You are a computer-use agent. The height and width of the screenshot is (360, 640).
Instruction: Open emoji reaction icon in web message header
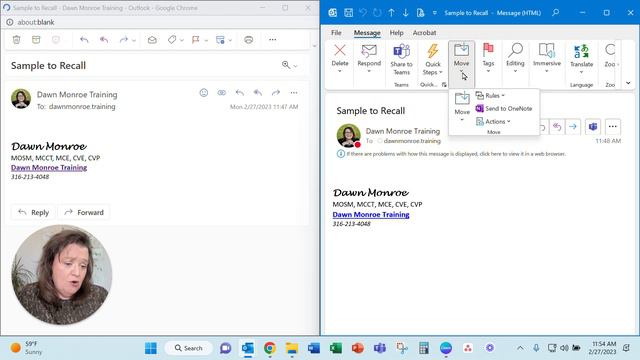tap(204, 93)
